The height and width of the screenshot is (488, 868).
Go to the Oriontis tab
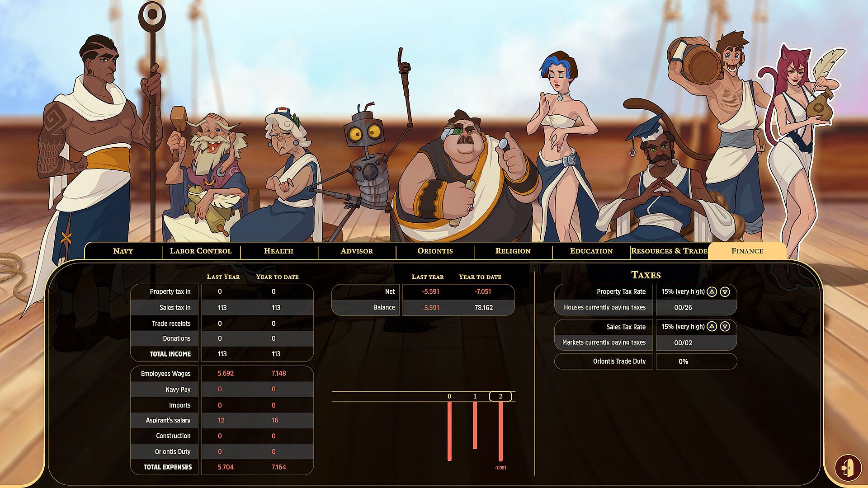[x=435, y=251]
